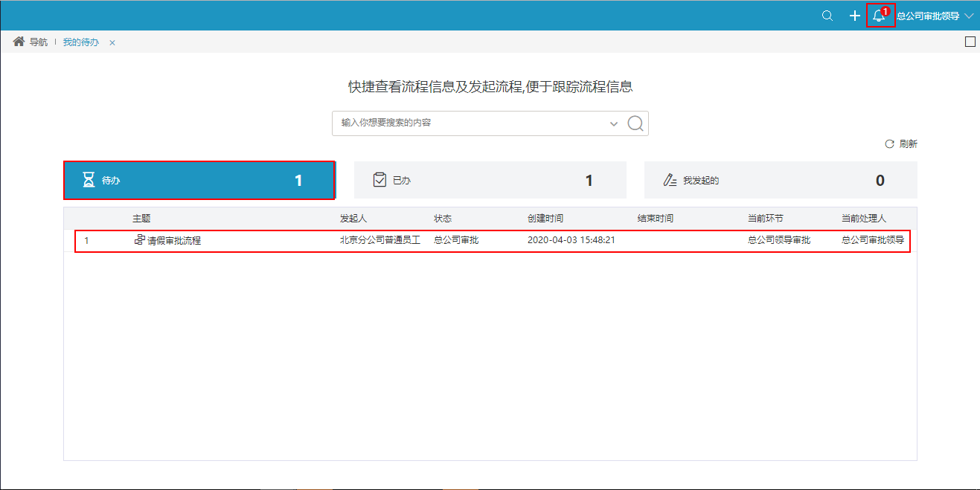
Task: Click the home icon beside 导航
Action: tap(19, 42)
